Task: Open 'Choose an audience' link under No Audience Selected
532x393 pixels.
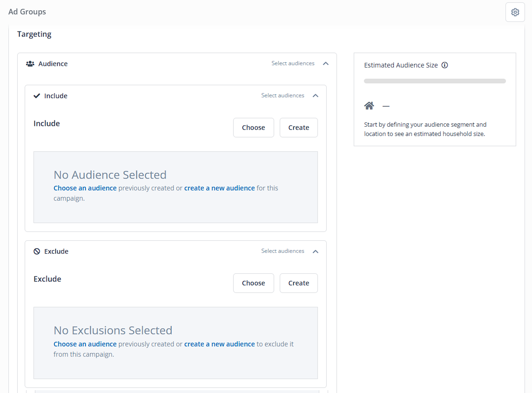Action: point(85,188)
